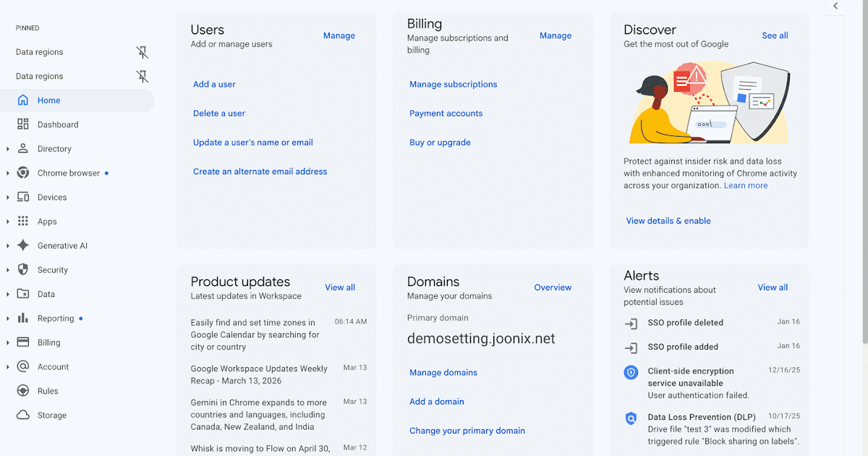The image size is (868, 456).
Task: Unpin the second Data regions entry
Action: click(x=142, y=76)
